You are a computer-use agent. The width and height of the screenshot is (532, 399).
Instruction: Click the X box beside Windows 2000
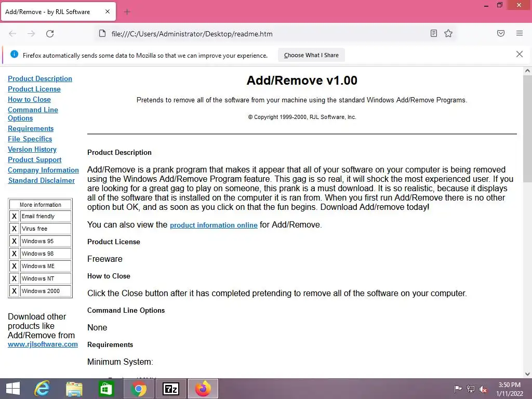14,291
